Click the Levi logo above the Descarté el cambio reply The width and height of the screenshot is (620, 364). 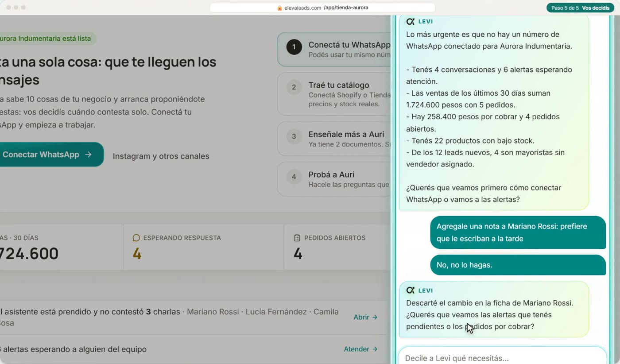click(411, 290)
